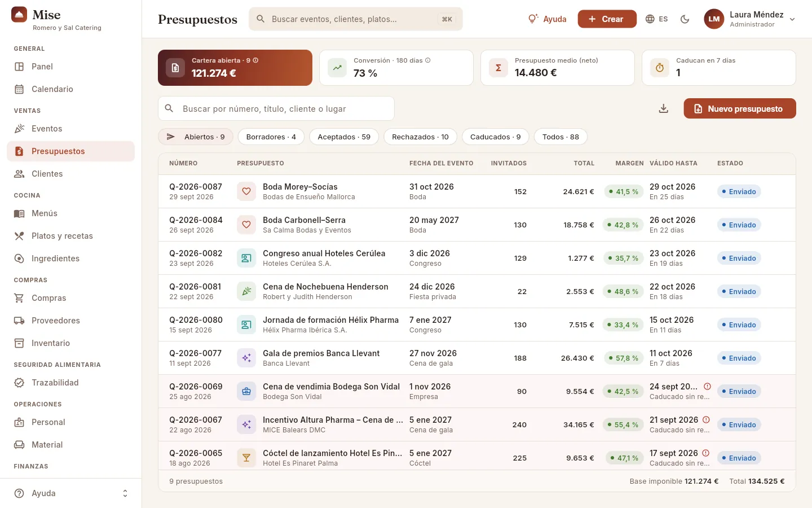The height and width of the screenshot is (508, 812).
Task: Click the Presupuesto medio sigma icon
Action: coord(498,68)
